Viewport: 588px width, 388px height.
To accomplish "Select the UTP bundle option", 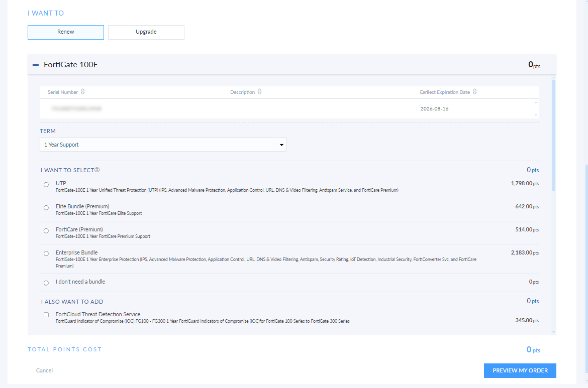I will tap(46, 184).
